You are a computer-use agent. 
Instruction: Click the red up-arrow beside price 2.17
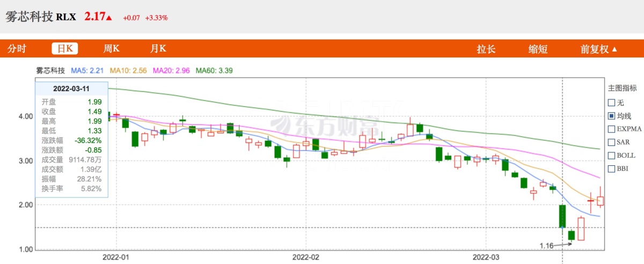(x=109, y=18)
